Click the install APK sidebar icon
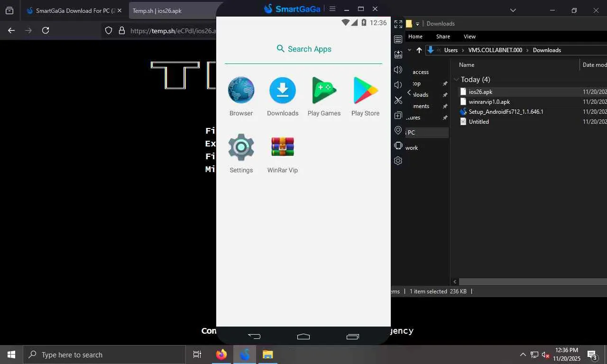Viewport: 607px width, 364px height. click(398, 55)
